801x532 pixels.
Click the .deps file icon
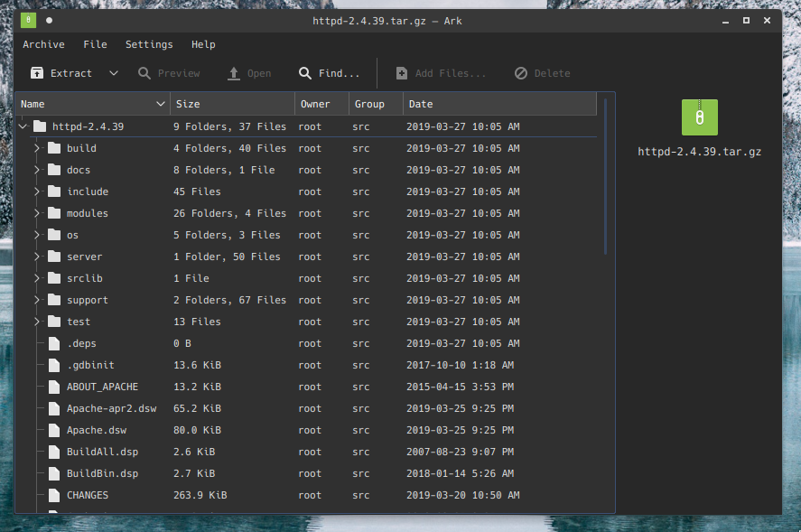point(54,343)
